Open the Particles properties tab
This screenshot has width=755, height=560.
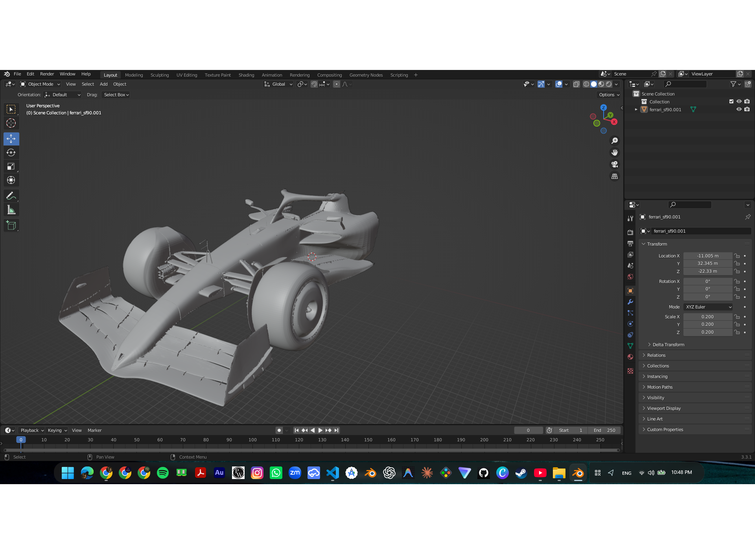coord(630,313)
